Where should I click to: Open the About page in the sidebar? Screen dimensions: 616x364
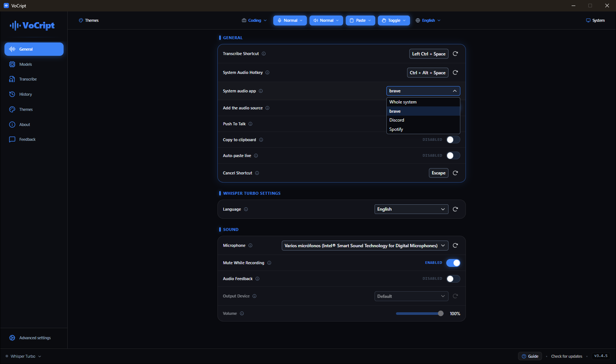pyautogui.click(x=34, y=125)
